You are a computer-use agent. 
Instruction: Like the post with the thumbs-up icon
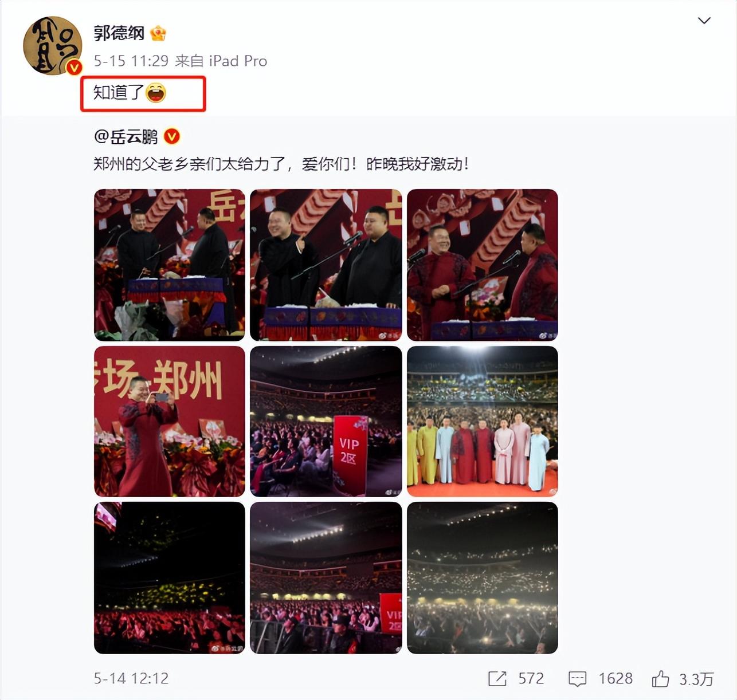[660, 679]
